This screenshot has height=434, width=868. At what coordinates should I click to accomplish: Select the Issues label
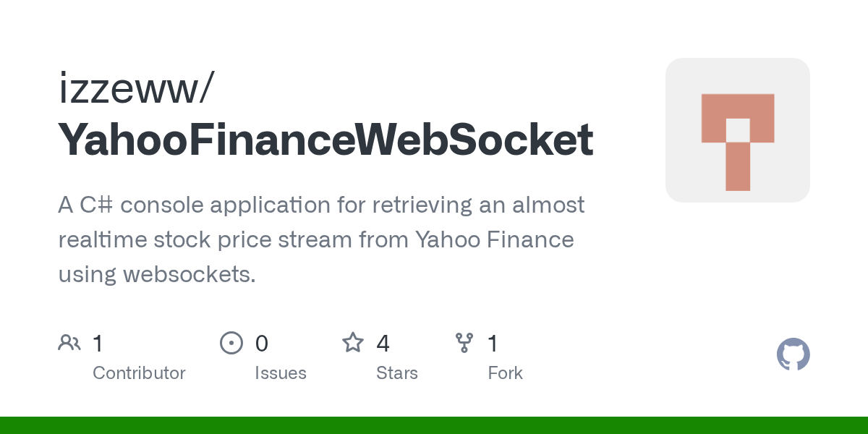[281, 373]
